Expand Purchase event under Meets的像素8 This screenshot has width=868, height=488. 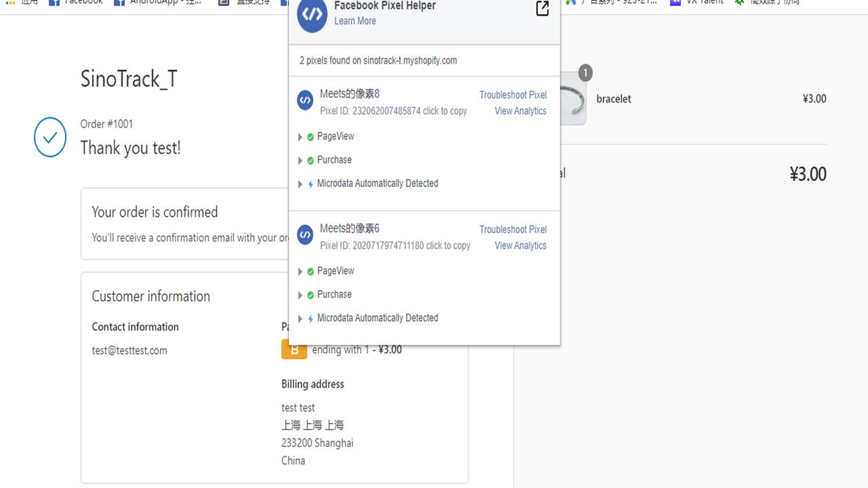(x=300, y=161)
